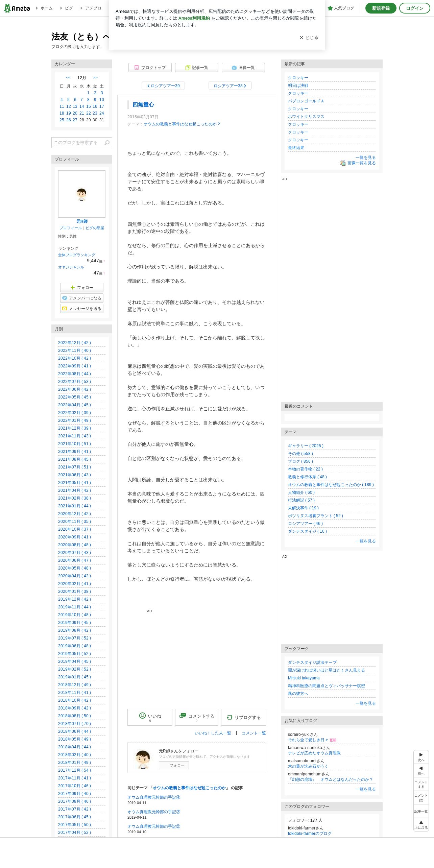The image size is (434, 868).
Task: Go to previous month in calendar
Action: click(68, 78)
